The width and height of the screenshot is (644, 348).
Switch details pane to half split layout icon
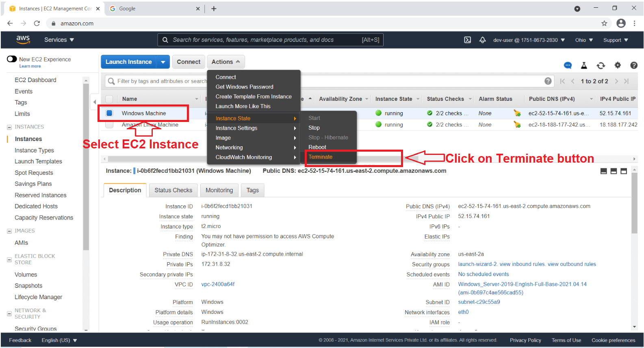(614, 171)
